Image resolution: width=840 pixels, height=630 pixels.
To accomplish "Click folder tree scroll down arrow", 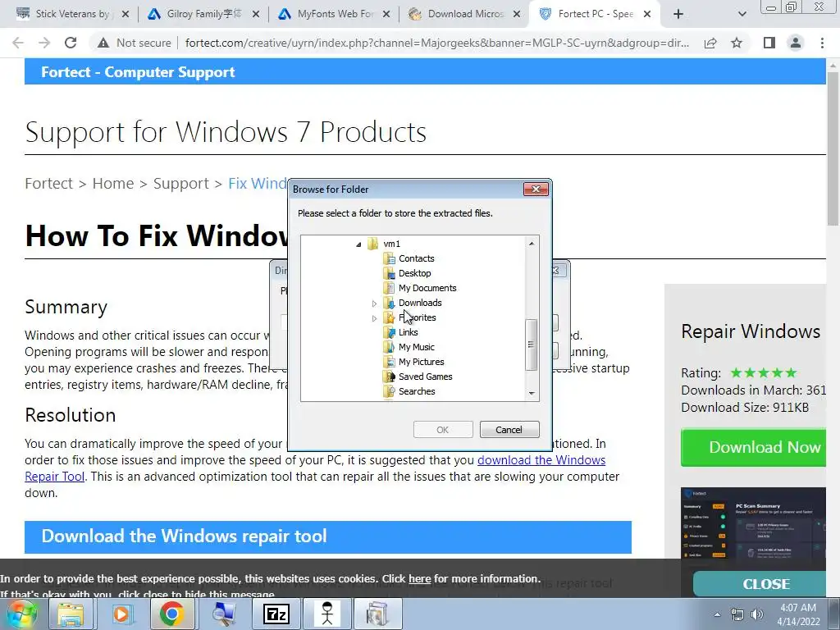I will (532, 393).
